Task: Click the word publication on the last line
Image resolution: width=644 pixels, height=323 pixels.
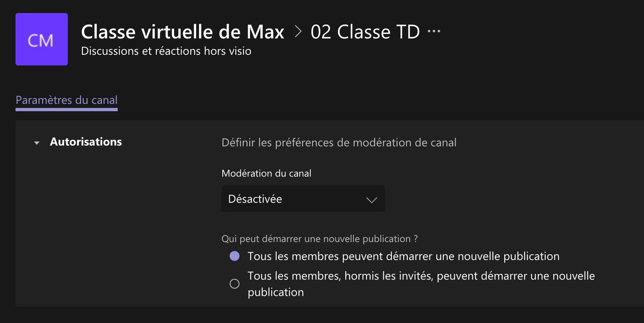Action: pos(276,292)
